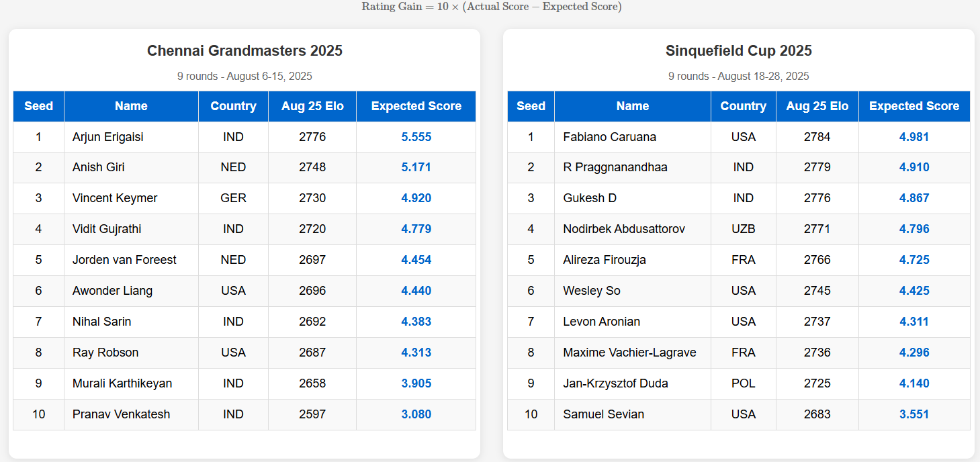Click Nodirbek Abdusattorov's name in the table
Image resolution: width=980 pixels, height=462 pixels.
[x=624, y=229]
